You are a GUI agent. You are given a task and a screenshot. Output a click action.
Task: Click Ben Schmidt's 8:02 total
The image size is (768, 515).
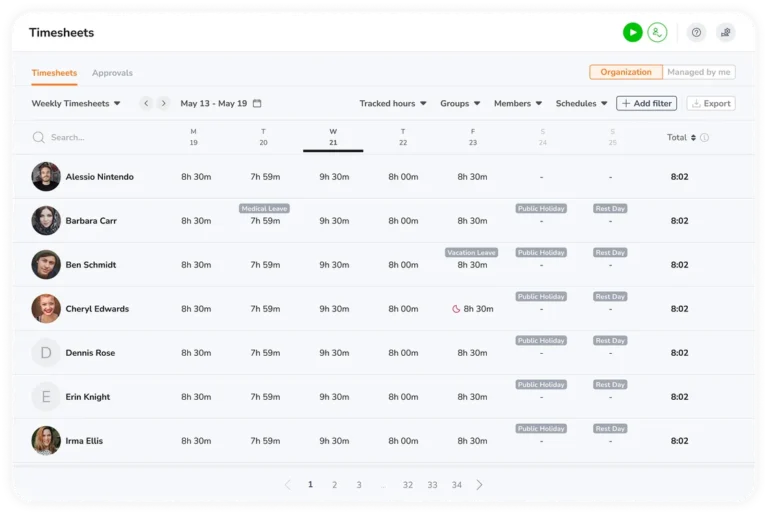click(679, 265)
